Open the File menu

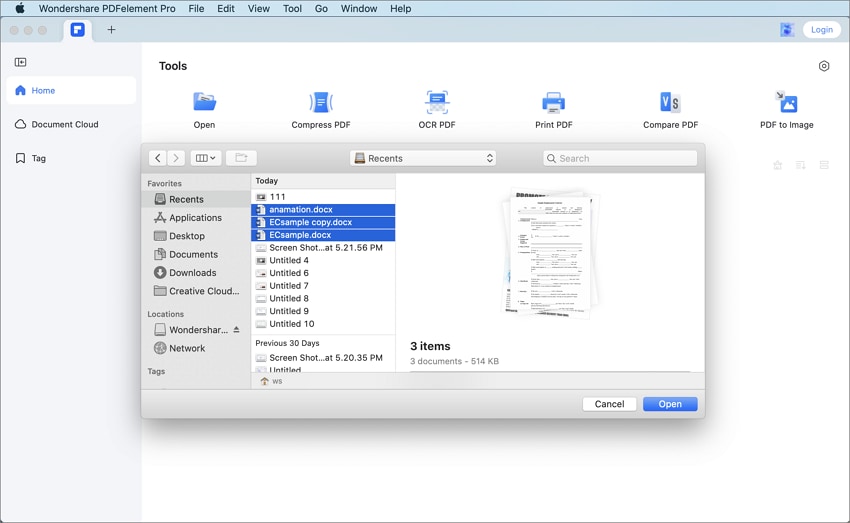(x=196, y=9)
